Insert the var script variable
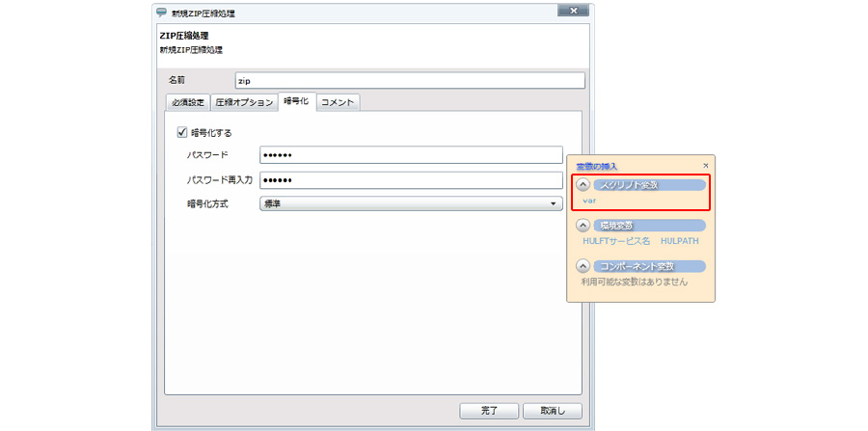 click(590, 201)
